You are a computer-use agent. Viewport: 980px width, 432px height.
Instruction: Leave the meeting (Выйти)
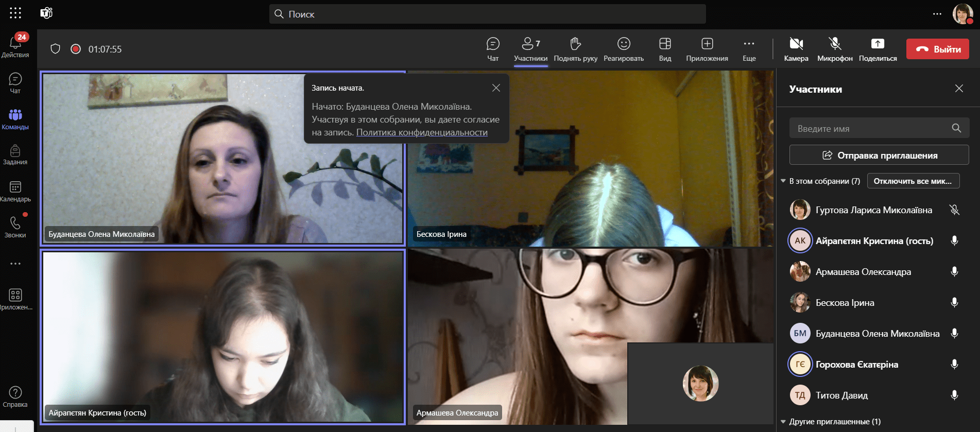(x=938, y=49)
